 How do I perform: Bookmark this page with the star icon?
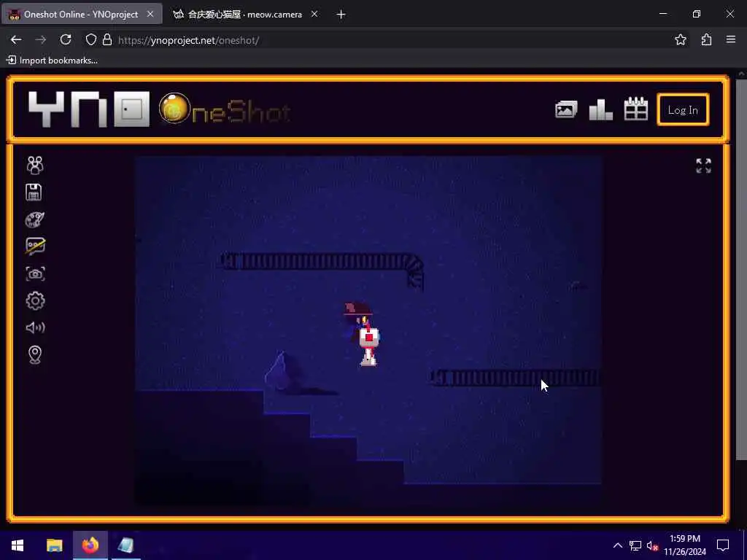681,40
